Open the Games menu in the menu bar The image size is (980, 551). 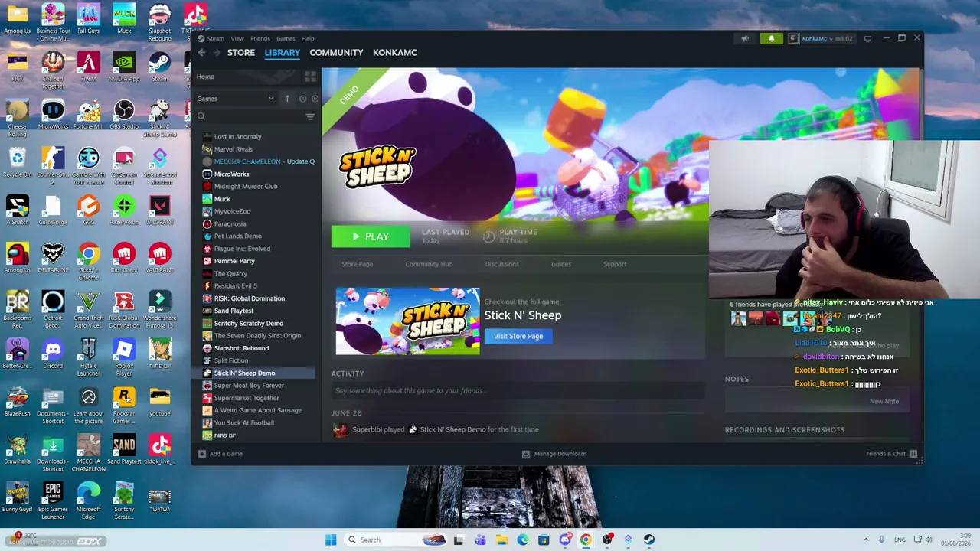286,38
